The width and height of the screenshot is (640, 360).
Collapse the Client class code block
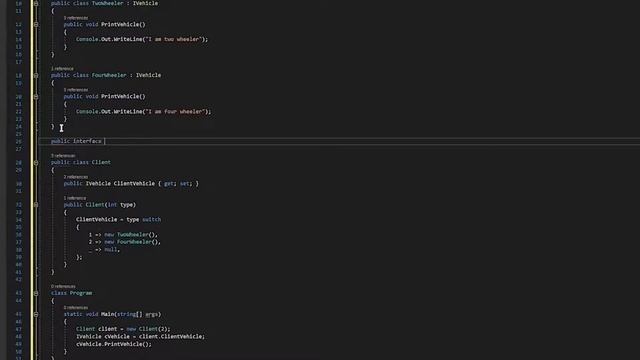(36, 162)
